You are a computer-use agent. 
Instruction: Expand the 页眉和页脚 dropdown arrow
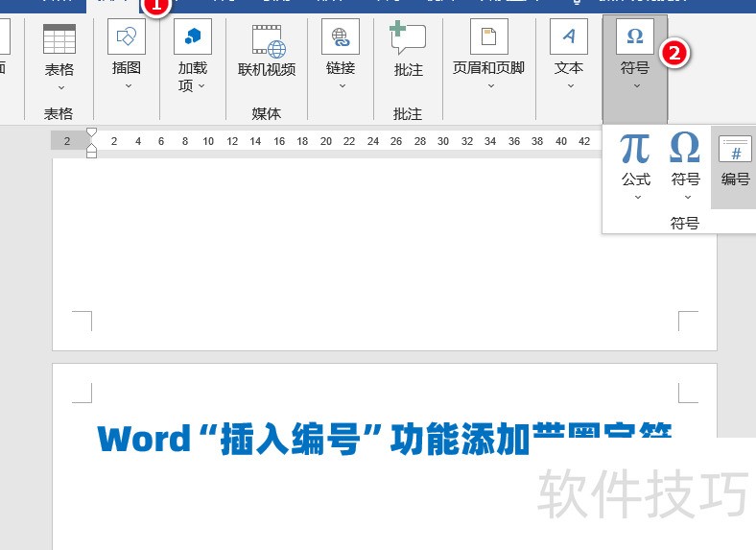[x=491, y=85]
